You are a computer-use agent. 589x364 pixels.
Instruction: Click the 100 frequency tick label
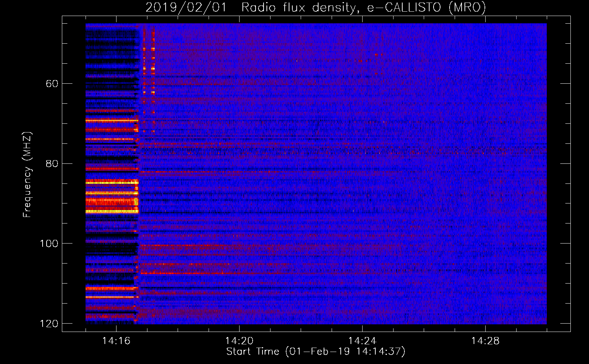point(49,244)
